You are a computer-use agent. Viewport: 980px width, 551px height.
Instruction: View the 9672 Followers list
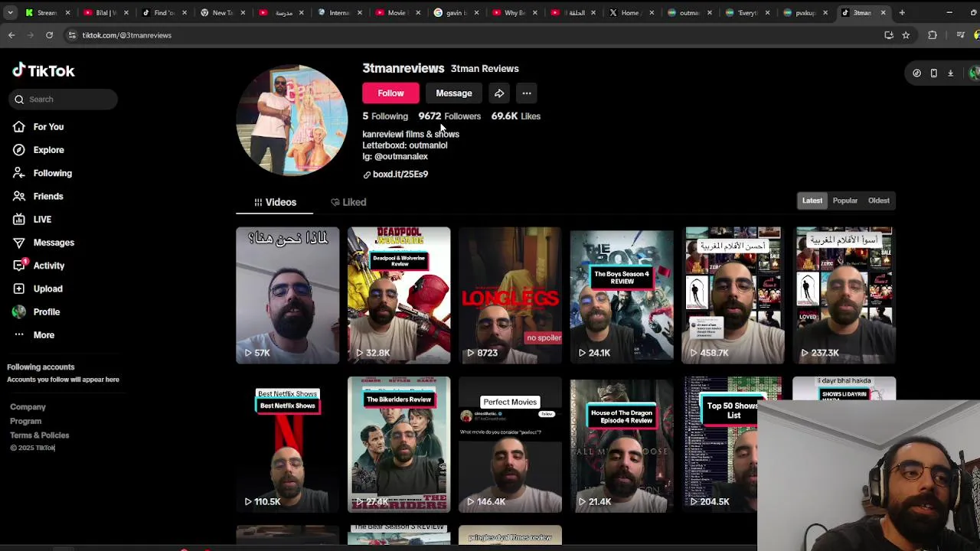[449, 116]
